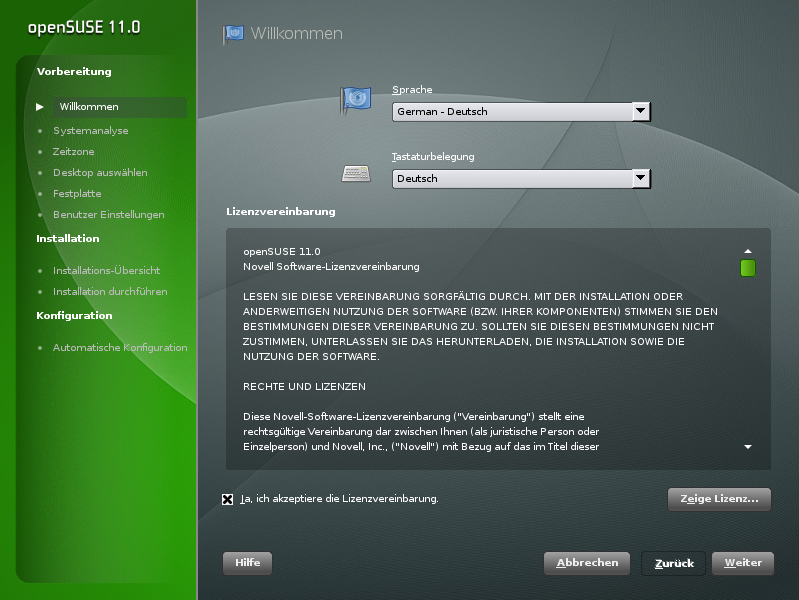799x600 pixels.
Task: Click the keyboard icon next to Tastaturbelegung
Action: point(356,174)
